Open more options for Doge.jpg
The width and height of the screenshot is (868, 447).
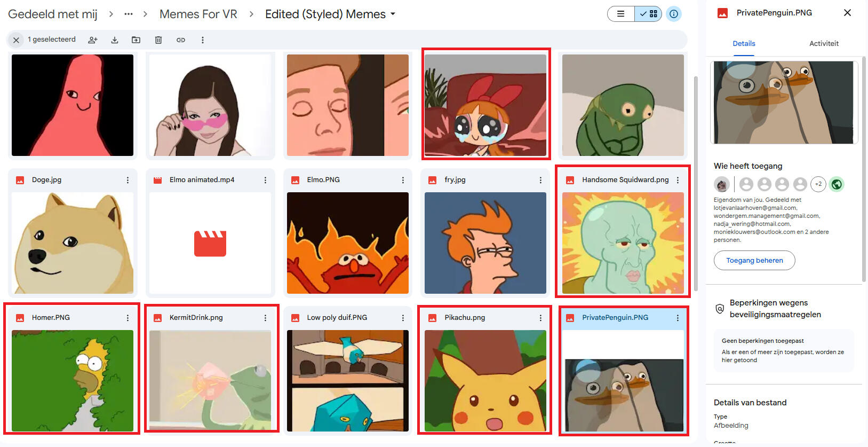(x=128, y=181)
